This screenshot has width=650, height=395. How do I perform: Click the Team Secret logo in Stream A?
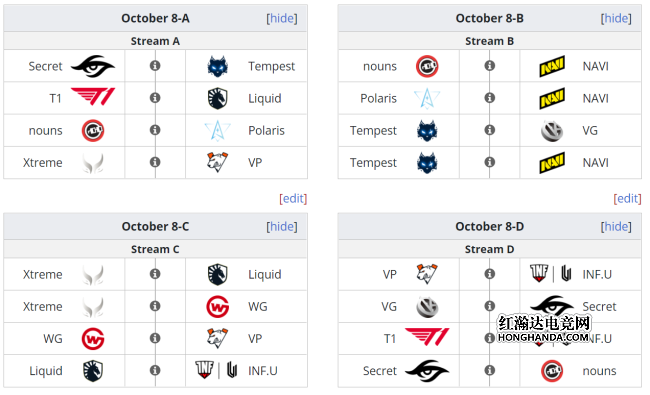point(93,66)
